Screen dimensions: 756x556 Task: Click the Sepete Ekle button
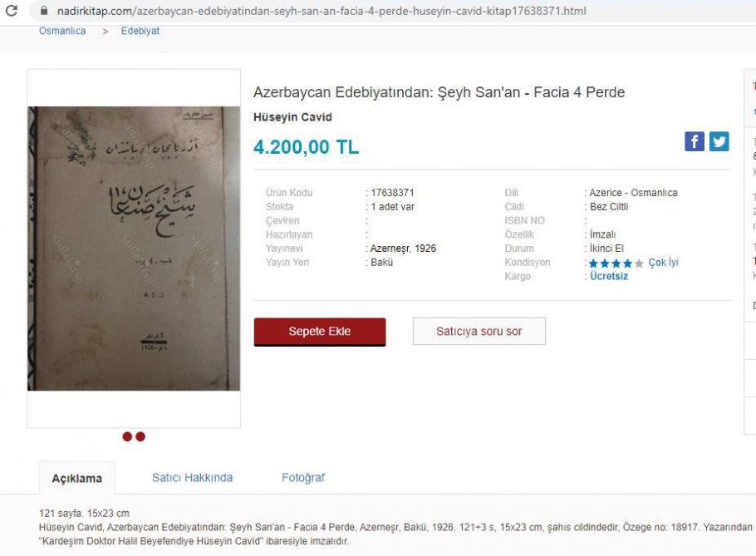pos(320,332)
